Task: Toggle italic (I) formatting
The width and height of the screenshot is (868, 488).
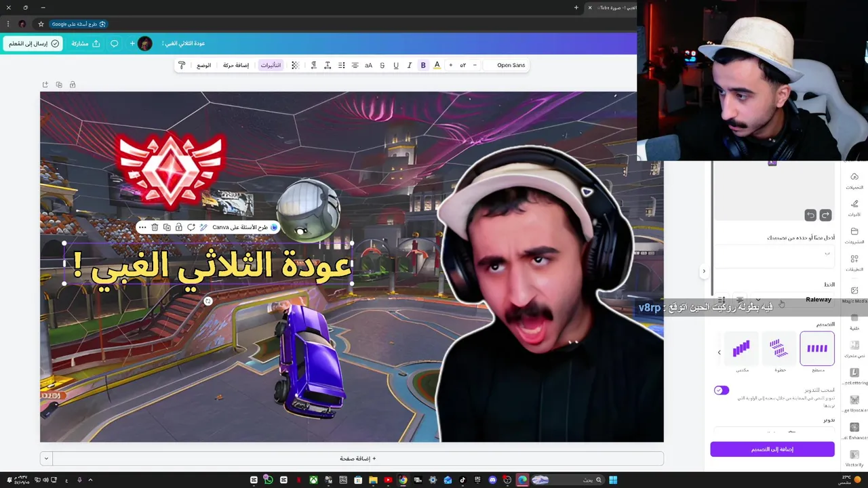Action: coord(410,65)
